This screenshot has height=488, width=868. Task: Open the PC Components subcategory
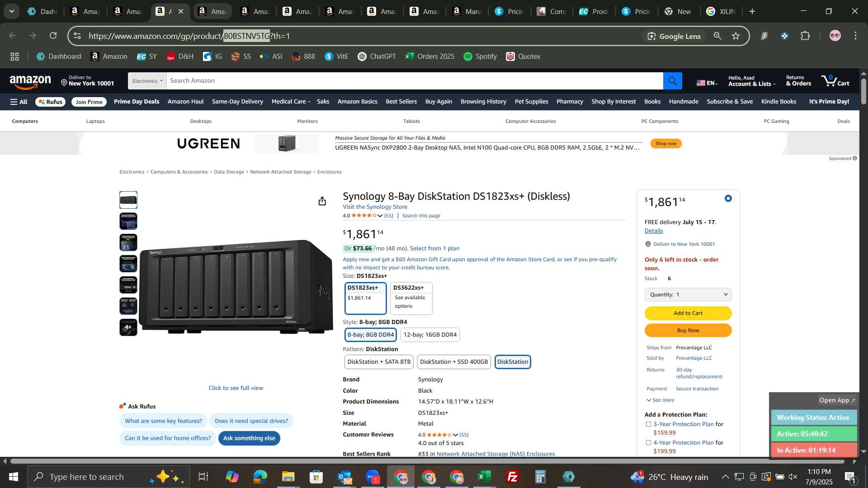(660, 121)
